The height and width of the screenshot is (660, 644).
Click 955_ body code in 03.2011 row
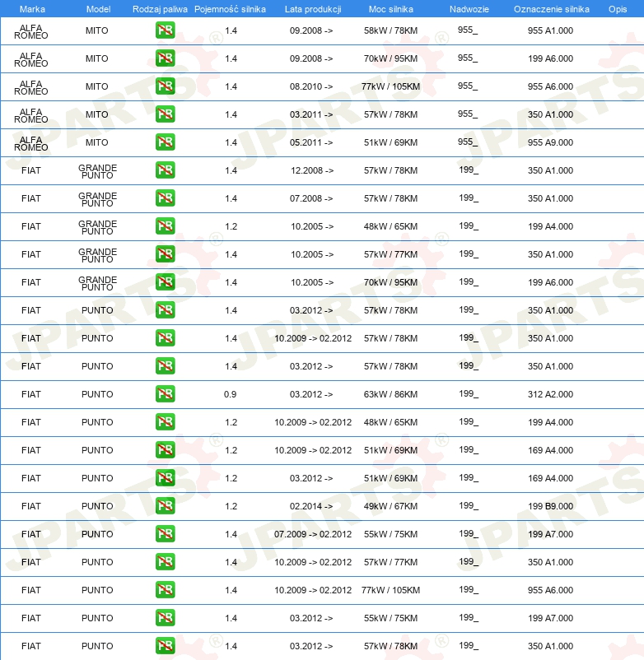point(468,114)
